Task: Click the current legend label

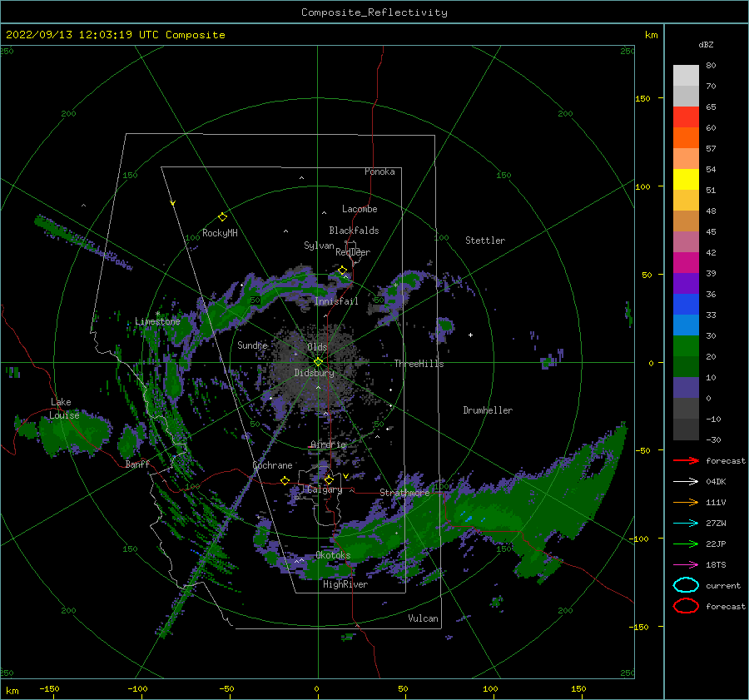Action: point(723,586)
